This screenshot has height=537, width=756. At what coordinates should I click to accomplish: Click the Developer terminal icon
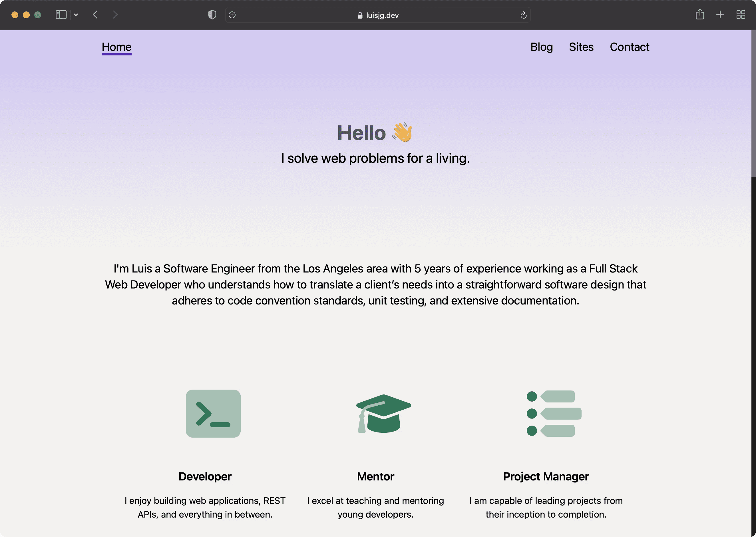click(213, 413)
